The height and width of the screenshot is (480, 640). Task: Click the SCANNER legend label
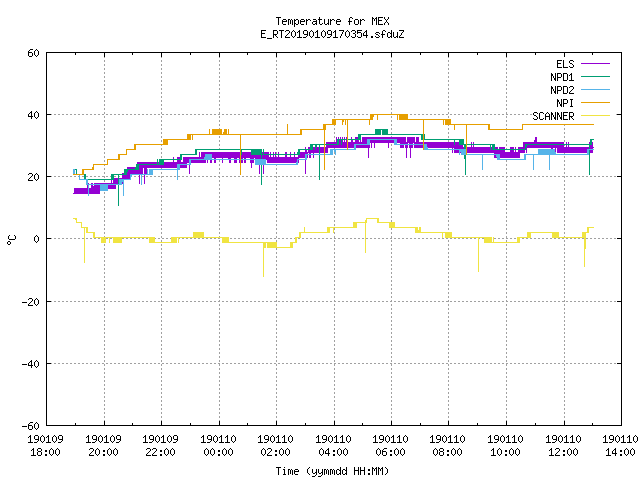(x=553, y=116)
